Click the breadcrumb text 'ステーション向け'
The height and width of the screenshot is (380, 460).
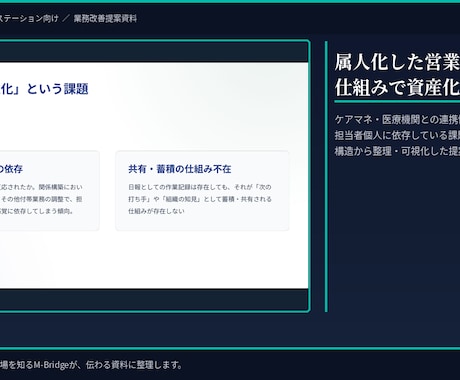[29, 18]
